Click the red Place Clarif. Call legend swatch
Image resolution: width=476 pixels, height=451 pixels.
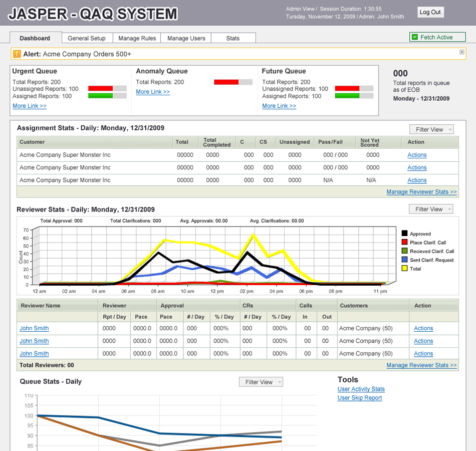point(404,243)
